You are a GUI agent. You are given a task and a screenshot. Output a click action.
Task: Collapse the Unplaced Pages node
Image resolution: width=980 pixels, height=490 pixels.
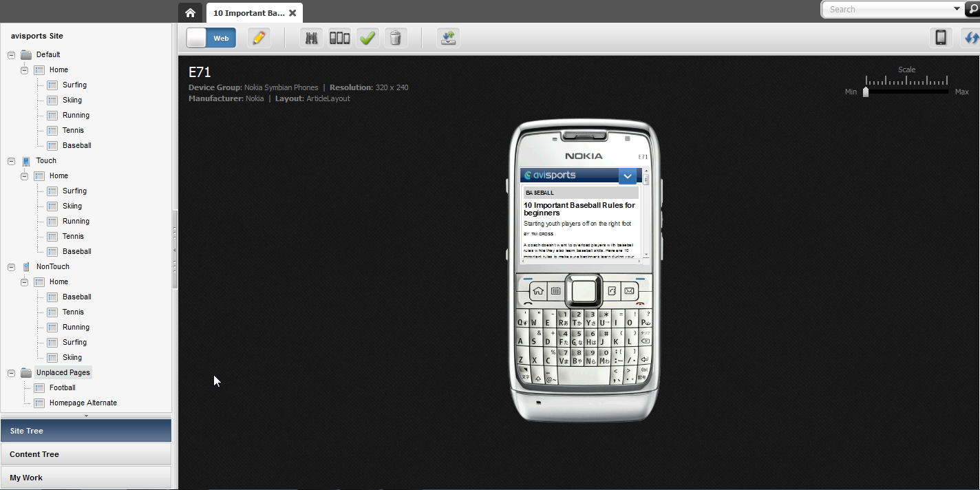pos(11,372)
